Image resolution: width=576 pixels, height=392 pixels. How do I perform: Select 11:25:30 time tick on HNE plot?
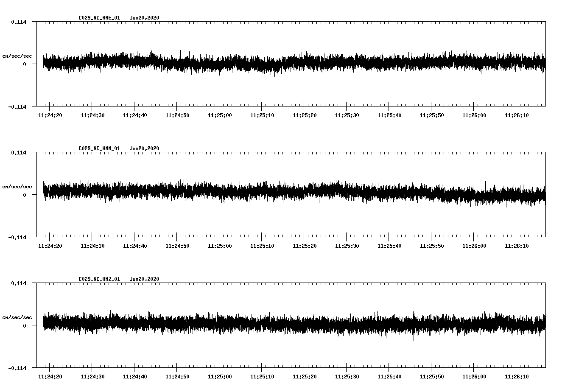click(347, 115)
